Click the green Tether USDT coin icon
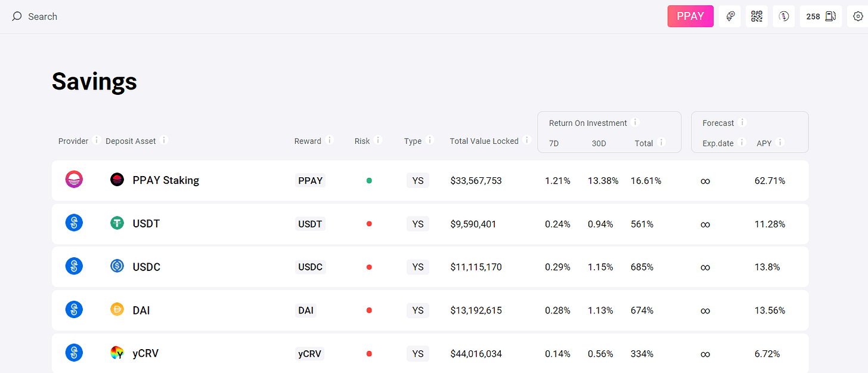 (x=117, y=223)
